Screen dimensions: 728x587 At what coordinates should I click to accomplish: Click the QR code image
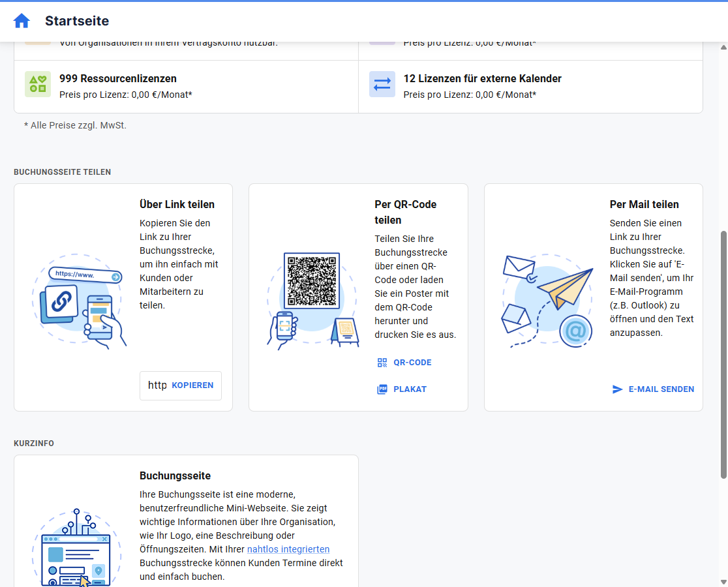[312, 280]
